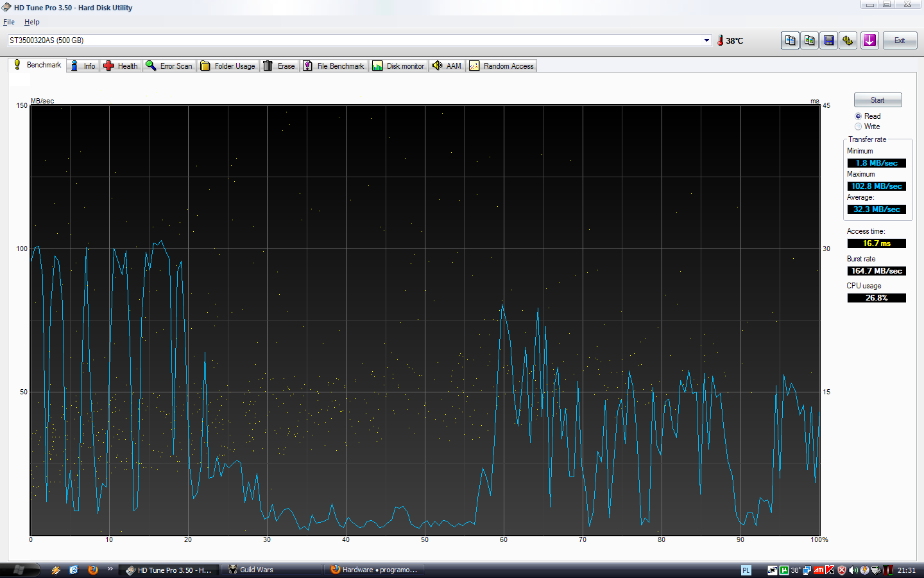The width and height of the screenshot is (924, 578).
Task: Click the Info tab's blue icon
Action: coord(74,66)
